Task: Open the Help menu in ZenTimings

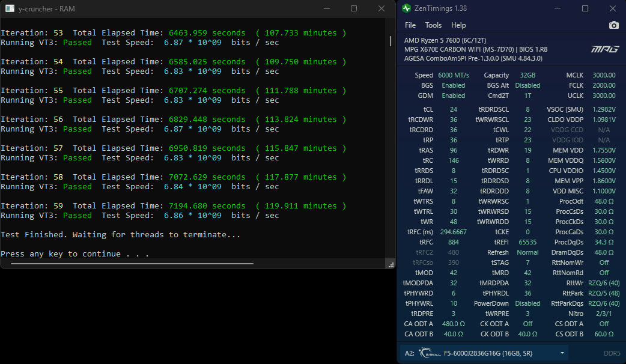Action: point(458,25)
